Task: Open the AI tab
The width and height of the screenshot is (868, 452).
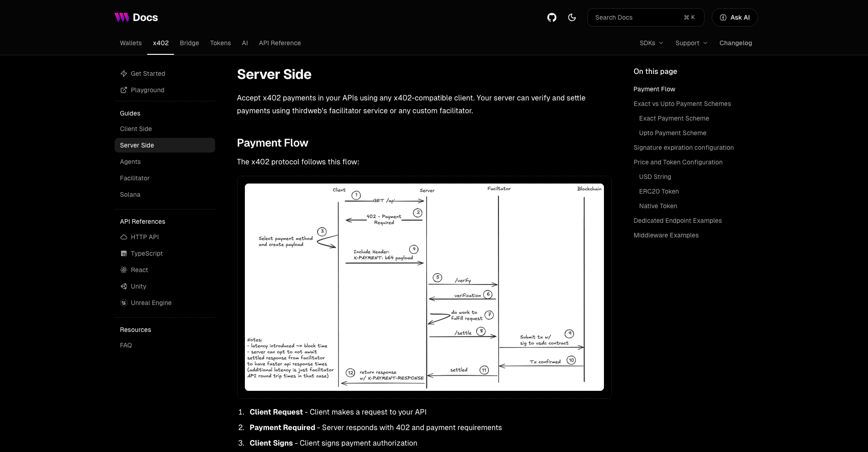Action: pos(245,43)
